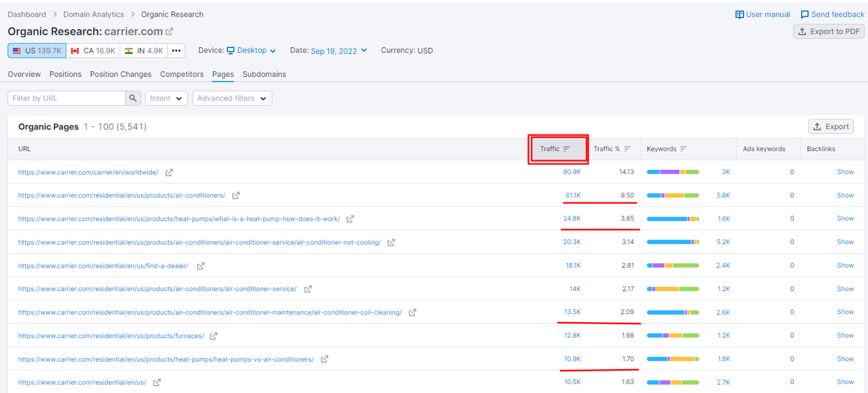This screenshot has width=868, height=393.
Task: Sort by Traffic % column sort icon
Action: click(627, 149)
